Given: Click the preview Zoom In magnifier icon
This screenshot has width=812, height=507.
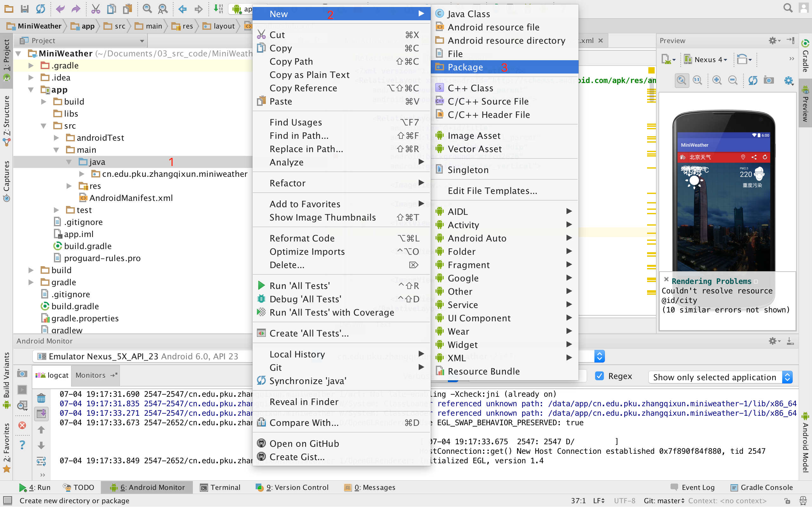Looking at the screenshot, I should click(x=717, y=80).
